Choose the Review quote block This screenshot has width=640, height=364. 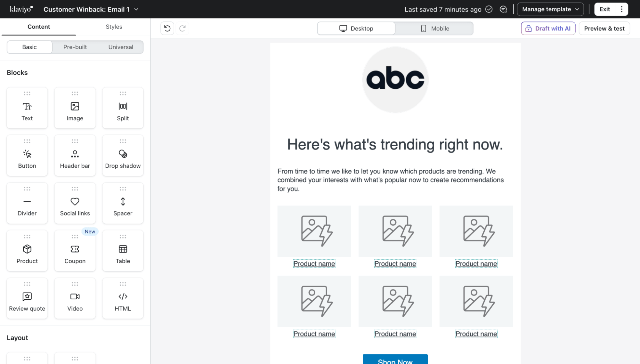point(27,298)
